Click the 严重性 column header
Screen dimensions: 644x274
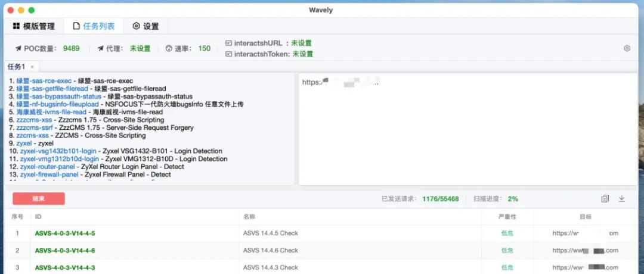[x=507, y=217]
